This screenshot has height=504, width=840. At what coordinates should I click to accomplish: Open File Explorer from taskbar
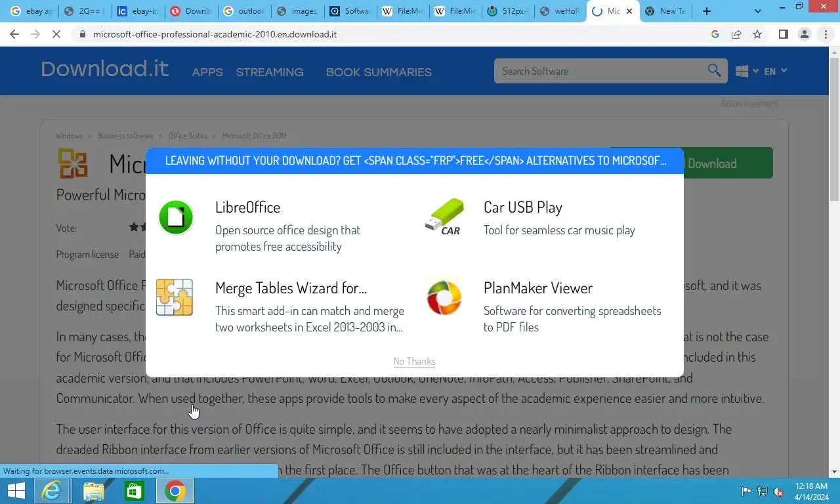pyautogui.click(x=93, y=491)
